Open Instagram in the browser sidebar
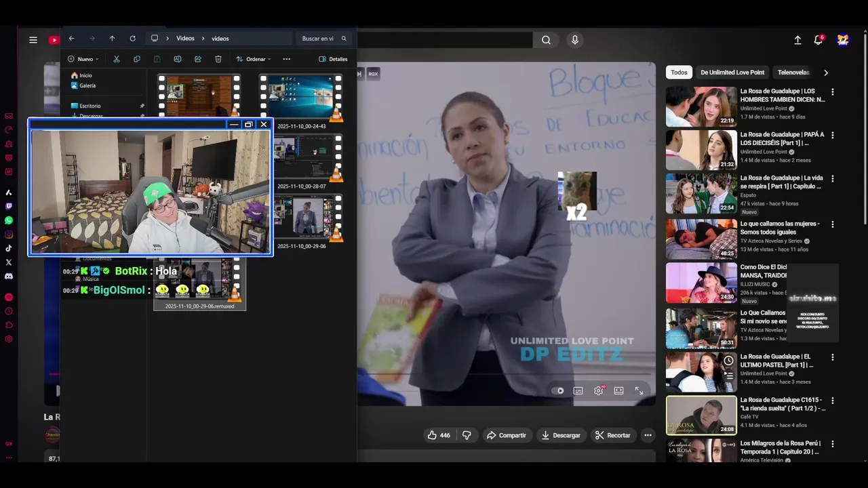Screen dimensions: 868x488 (9, 235)
